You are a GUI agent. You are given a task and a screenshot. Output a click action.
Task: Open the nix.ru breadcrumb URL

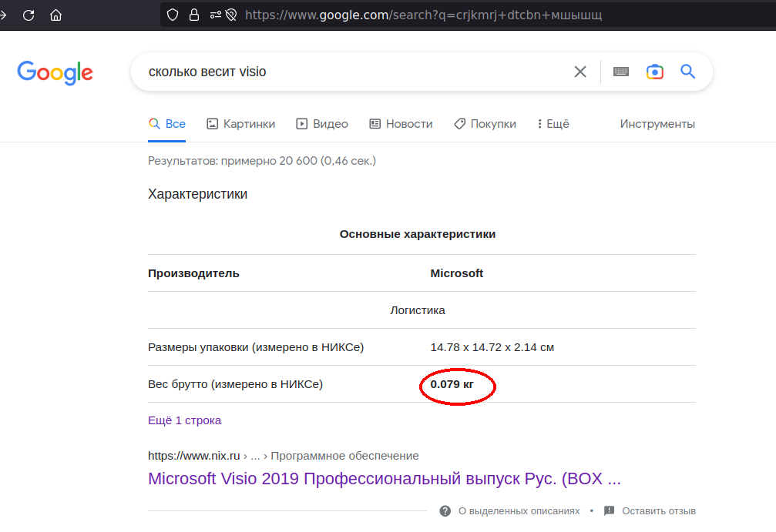[283, 456]
